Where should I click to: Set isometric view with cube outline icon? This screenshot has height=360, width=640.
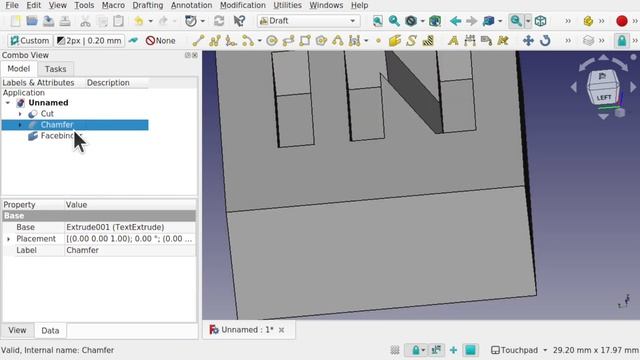pos(540,21)
